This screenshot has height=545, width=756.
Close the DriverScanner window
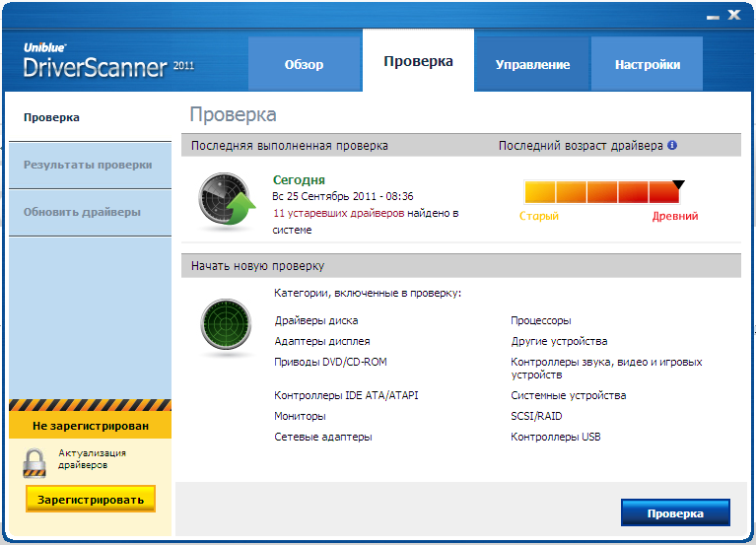734,15
